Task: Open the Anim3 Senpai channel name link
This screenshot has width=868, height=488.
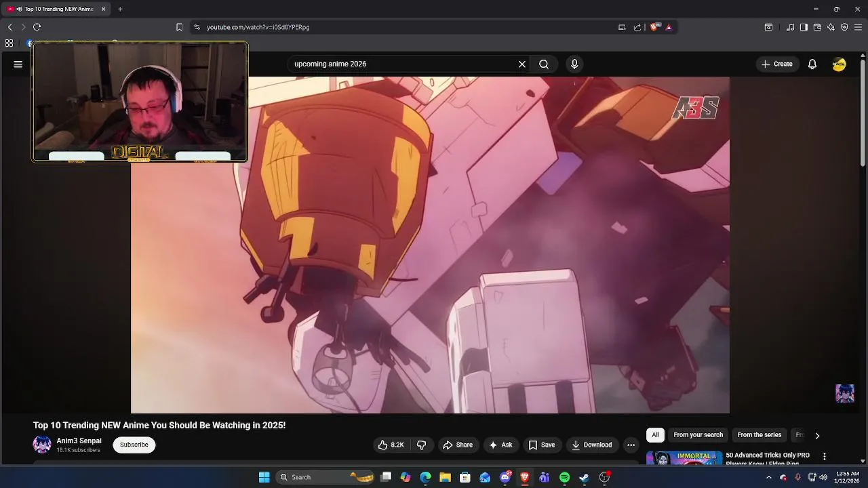Action: 79,441
